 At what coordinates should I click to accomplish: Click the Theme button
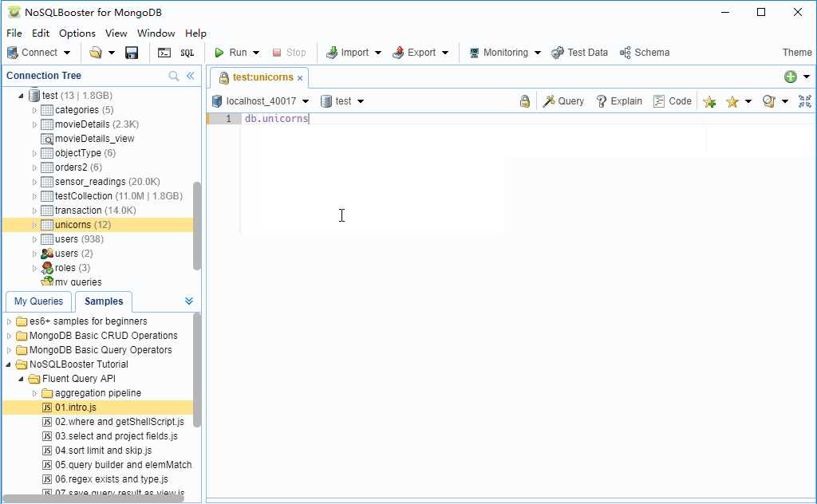pyautogui.click(x=797, y=53)
